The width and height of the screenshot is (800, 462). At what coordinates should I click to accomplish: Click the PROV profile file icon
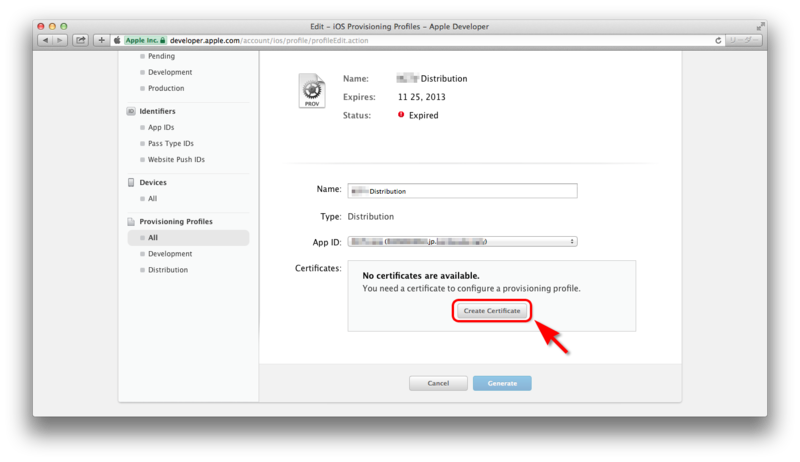312,91
